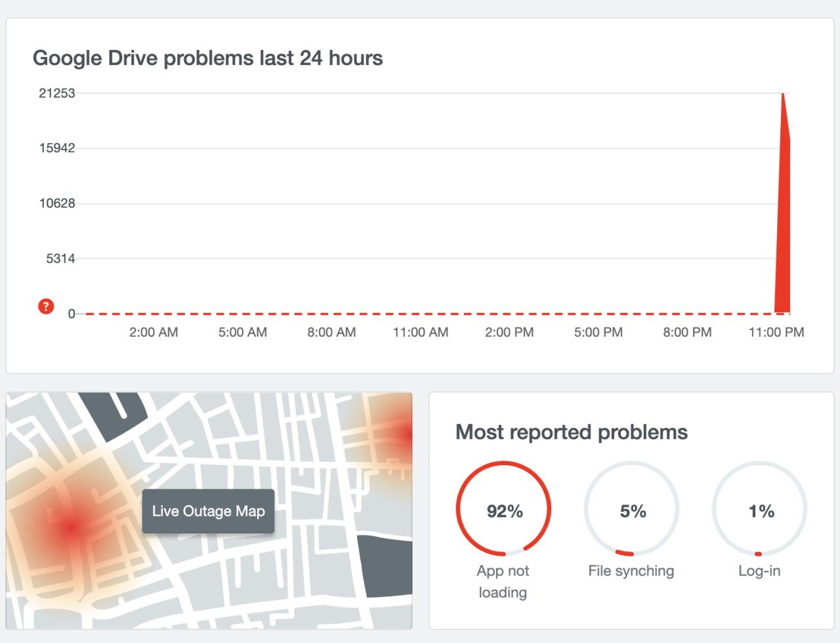Click the 11:00 PM axis label
Screen dimensions: 840x643
[776, 332]
